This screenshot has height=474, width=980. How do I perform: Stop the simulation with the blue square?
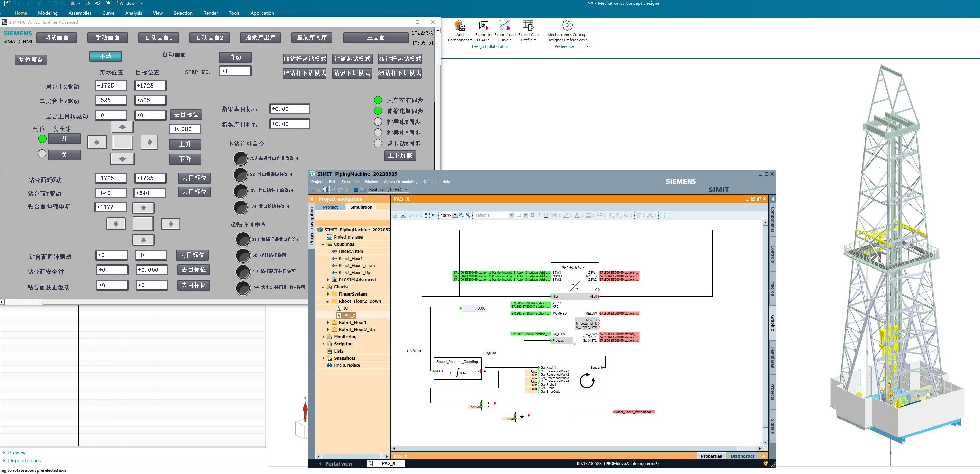356,190
